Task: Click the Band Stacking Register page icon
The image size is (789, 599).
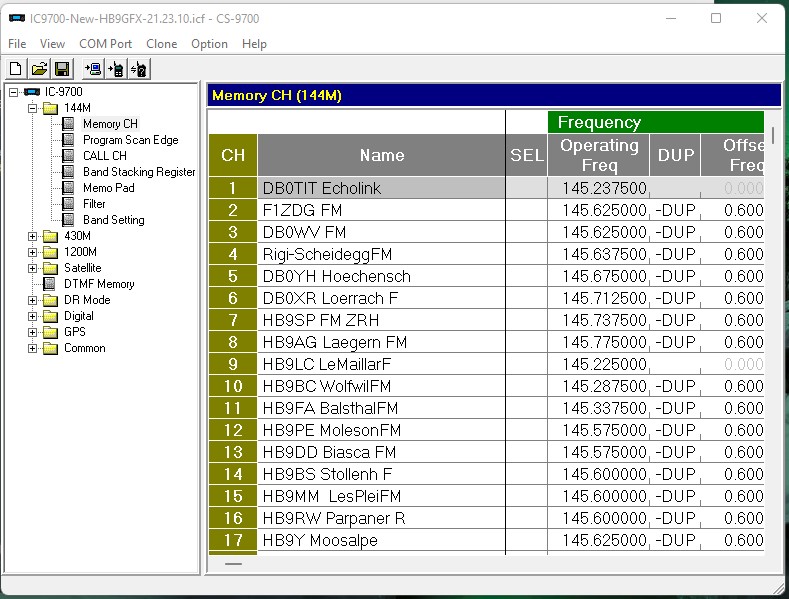Action: tap(68, 172)
